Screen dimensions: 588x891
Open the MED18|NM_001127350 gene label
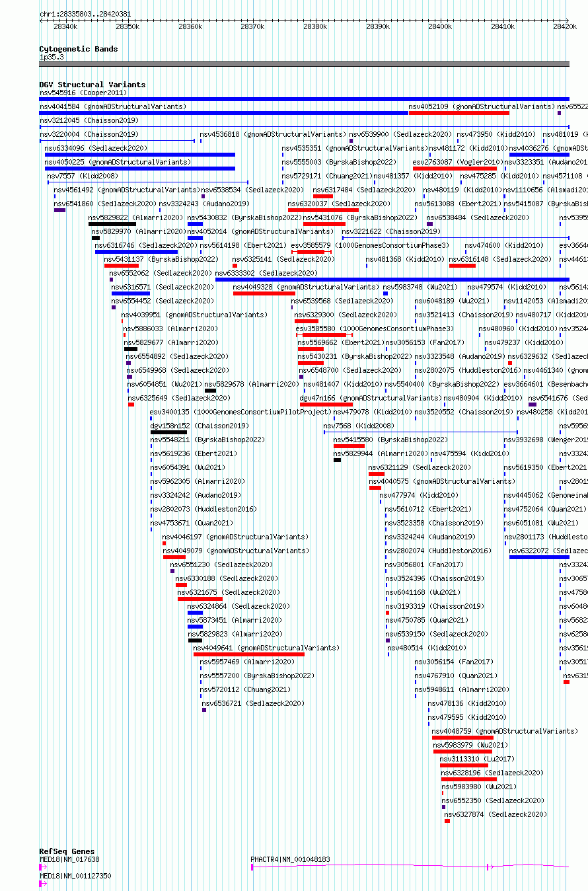pyautogui.click(x=76, y=876)
